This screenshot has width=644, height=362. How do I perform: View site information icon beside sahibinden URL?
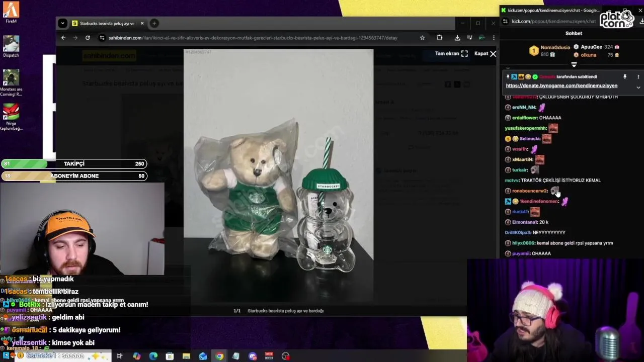click(x=102, y=38)
